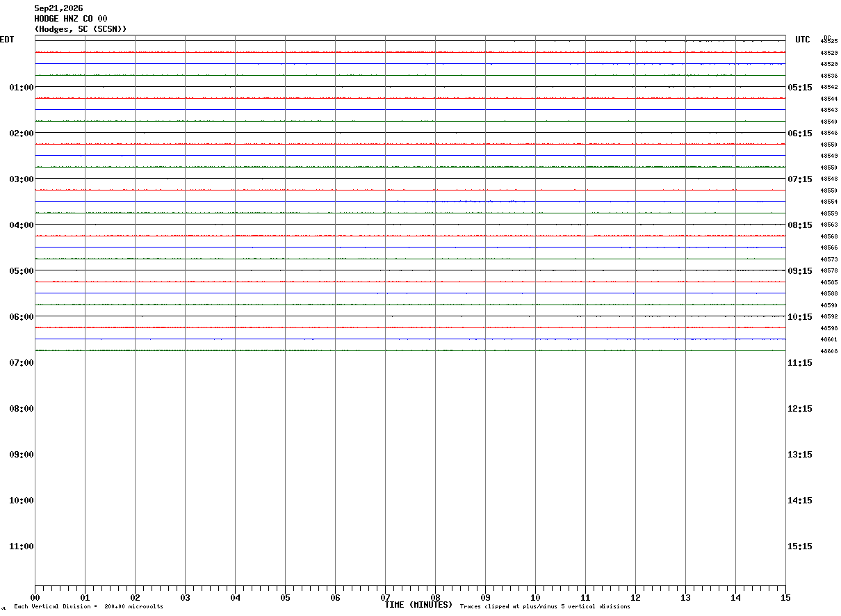Click the 11:00 EDT hour label
The height and width of the screenshot is (616, 841).
(22, 546)
